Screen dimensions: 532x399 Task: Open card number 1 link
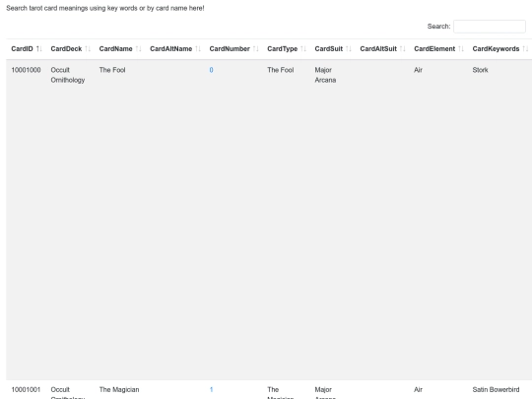tap(211, 390)
